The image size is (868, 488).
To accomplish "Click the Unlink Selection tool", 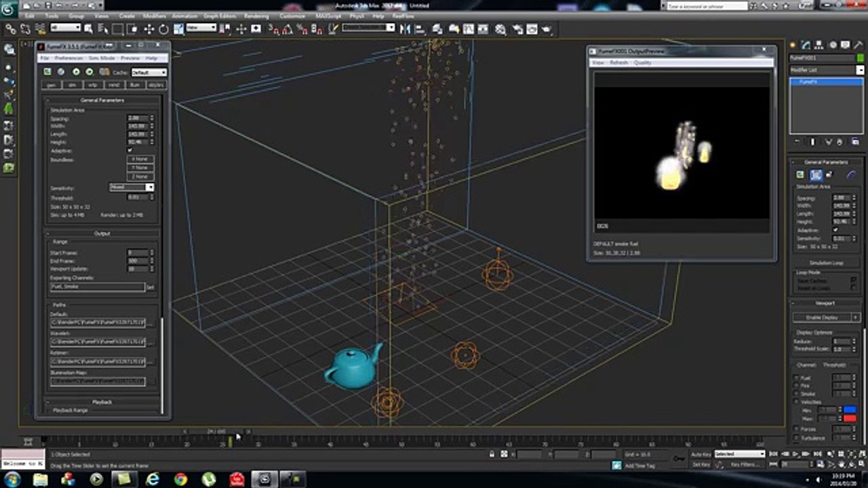I will pyautogui.click(x=25, y=29).
